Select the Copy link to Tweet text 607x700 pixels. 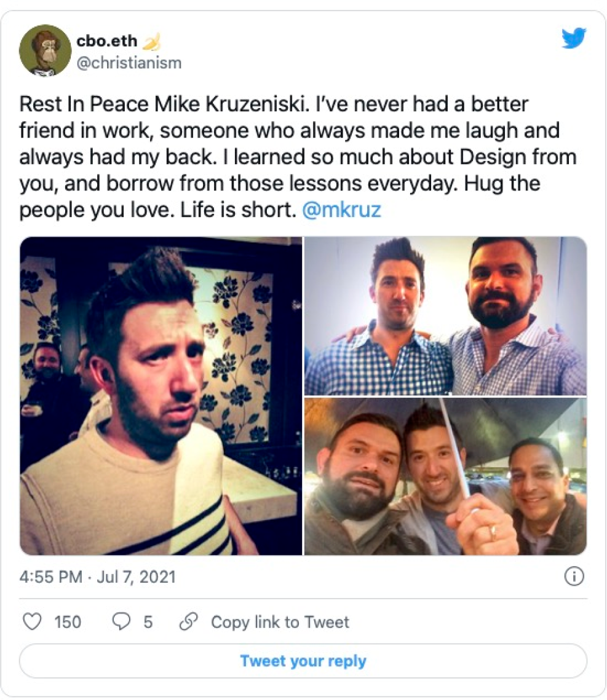(x=280, y=622)
